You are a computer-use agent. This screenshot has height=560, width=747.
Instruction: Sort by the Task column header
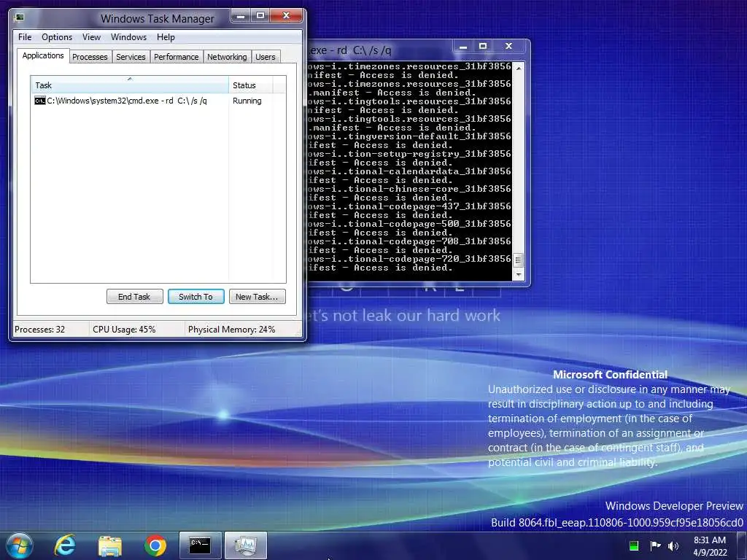(x=130, y=85)
